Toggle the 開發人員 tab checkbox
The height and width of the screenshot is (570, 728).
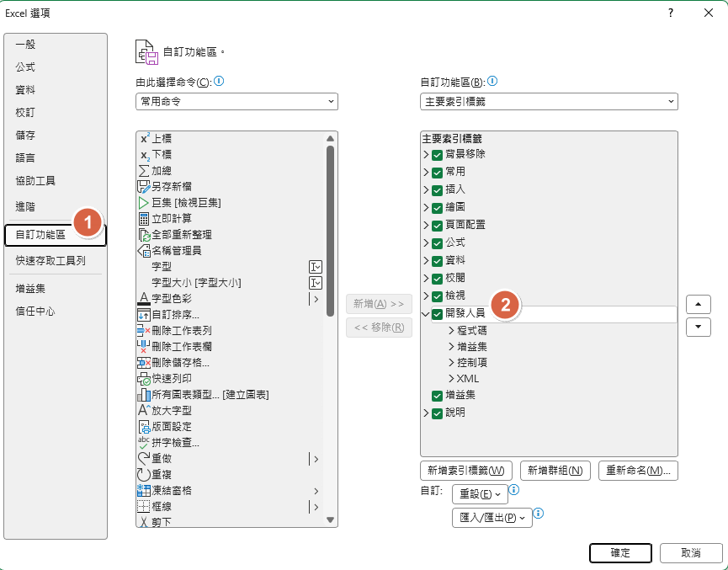(x=437, y=315)
